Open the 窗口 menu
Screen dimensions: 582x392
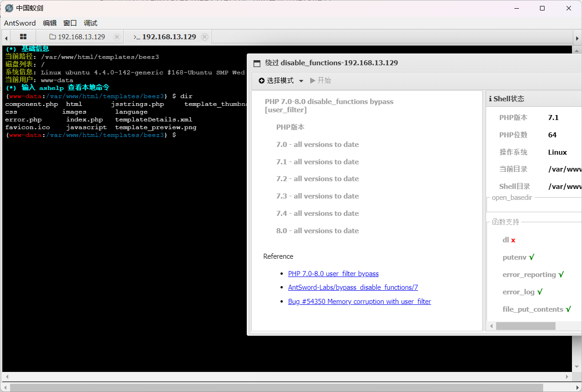(x=70, y=23)
